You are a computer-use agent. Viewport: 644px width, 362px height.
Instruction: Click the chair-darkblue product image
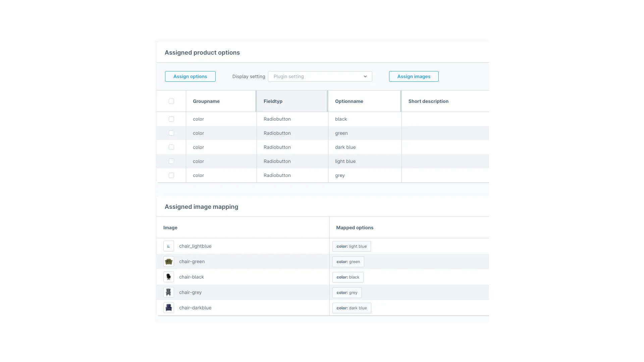(168, 307)
